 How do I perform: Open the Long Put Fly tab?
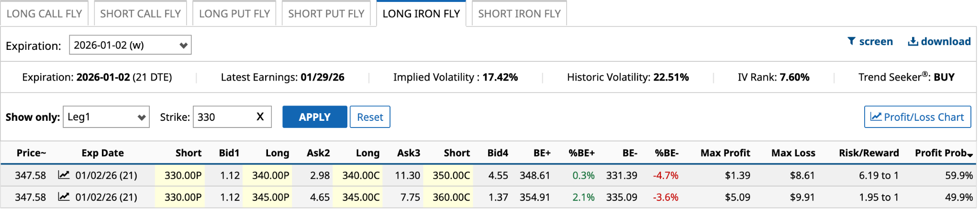(234, 13)
